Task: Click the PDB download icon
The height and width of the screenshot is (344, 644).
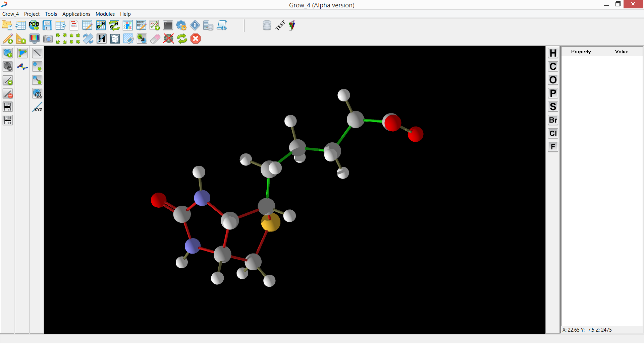Action: 34,25
